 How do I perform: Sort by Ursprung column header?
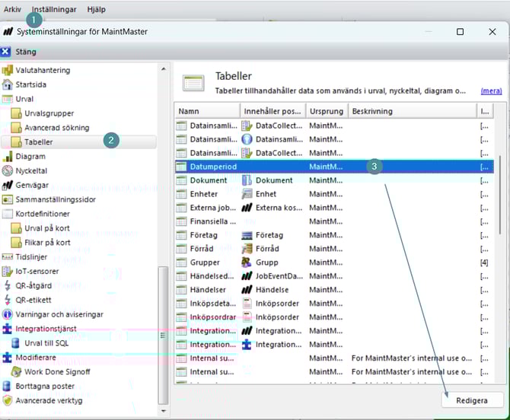click(326, 111)
